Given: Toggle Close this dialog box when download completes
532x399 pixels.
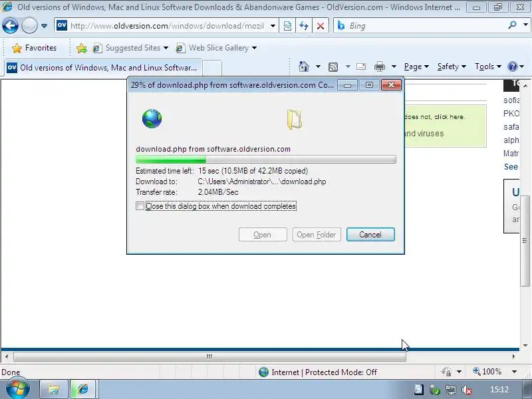Looking at the screenshot, I should [x=140, y=205].
